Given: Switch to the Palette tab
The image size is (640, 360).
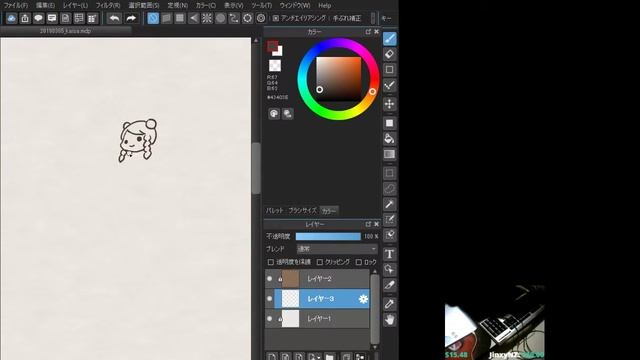Looking at the screenshot, I should pyautogui.click(x=274, y=211).
